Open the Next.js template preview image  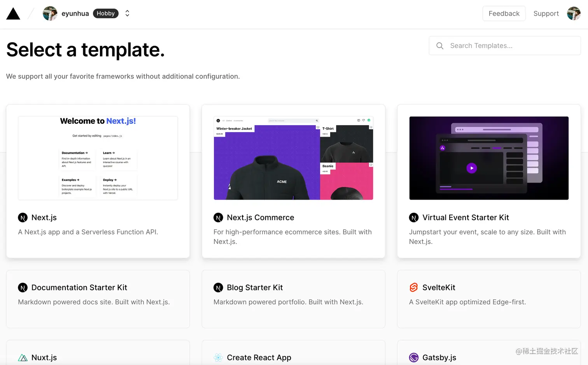coord(98,158)
